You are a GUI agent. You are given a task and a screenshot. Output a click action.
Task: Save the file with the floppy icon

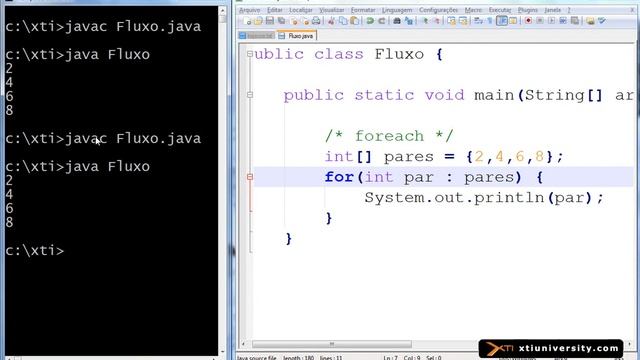pos(270,21)
